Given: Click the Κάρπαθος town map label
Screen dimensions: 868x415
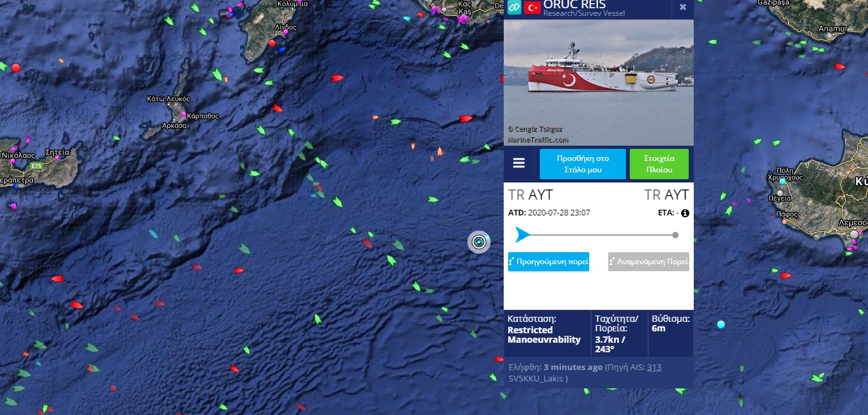Looking at the screenshot, I should 203,116.
